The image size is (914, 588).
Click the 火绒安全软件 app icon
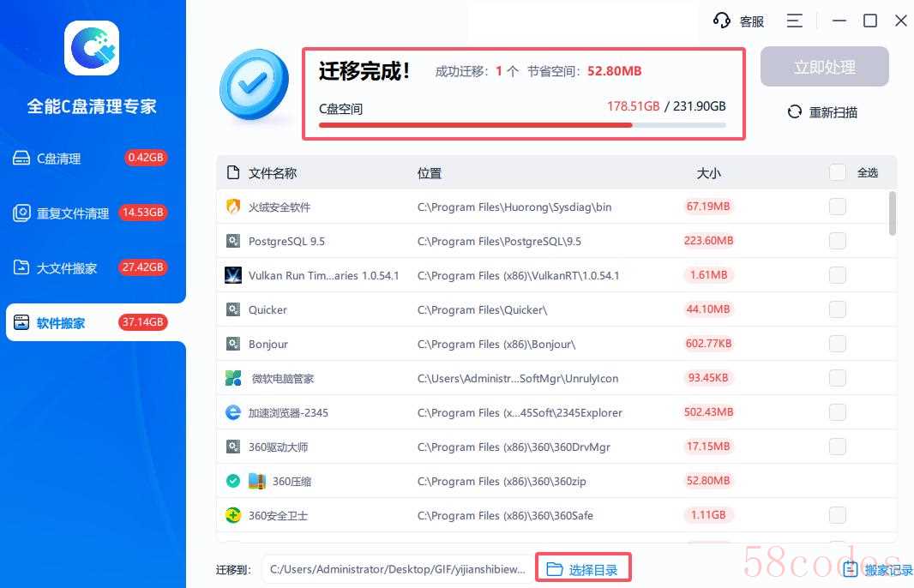point(233,207)
